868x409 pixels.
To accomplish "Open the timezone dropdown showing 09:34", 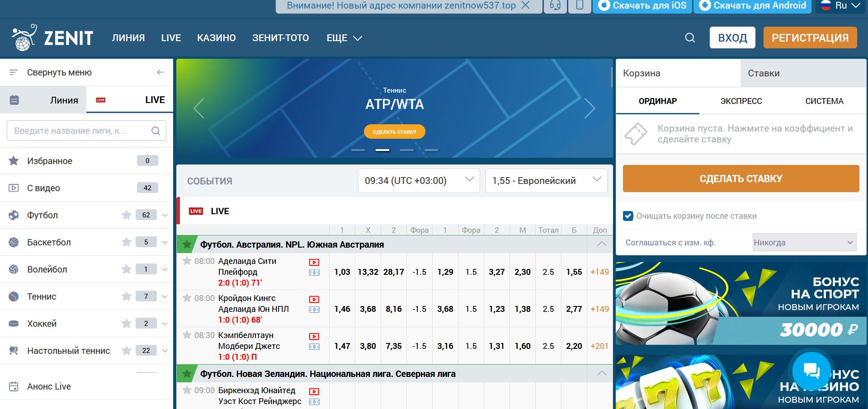I will point(418,180).
